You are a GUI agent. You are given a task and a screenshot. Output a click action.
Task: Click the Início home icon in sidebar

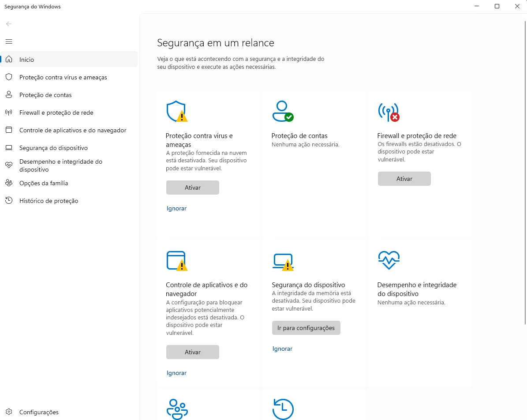click(x=9, y=59)
